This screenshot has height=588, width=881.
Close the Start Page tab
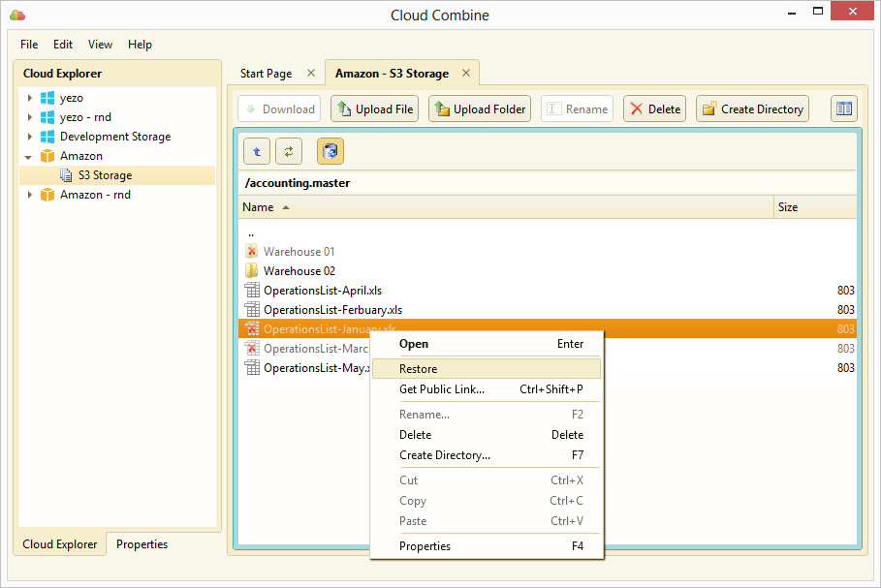(311, 73)
